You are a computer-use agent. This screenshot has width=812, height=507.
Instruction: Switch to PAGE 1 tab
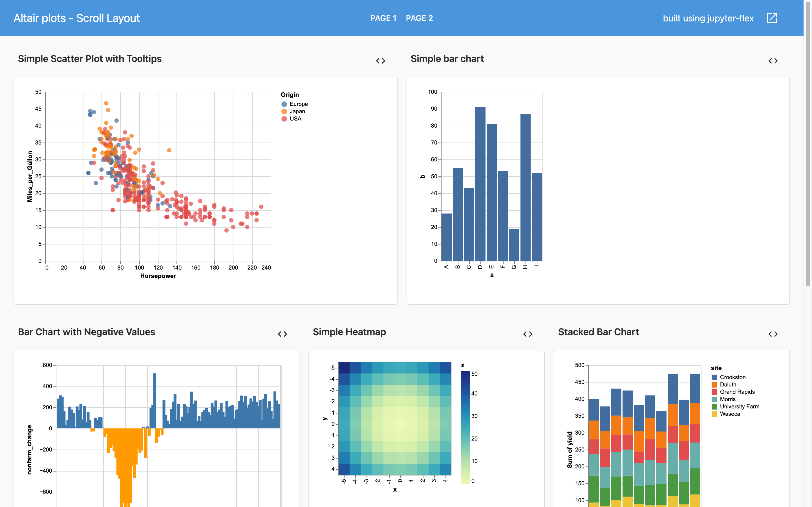383,18
